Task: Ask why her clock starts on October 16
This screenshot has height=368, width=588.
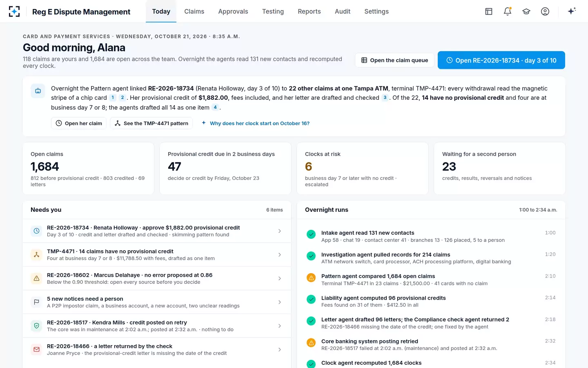Action: click(x=256, y=123)
